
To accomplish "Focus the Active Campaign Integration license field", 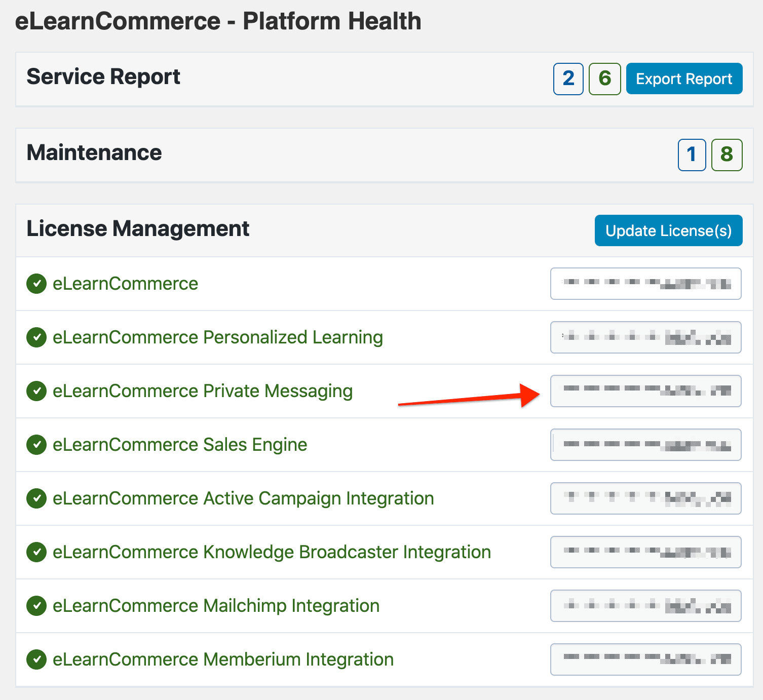I will coord(645,498).
